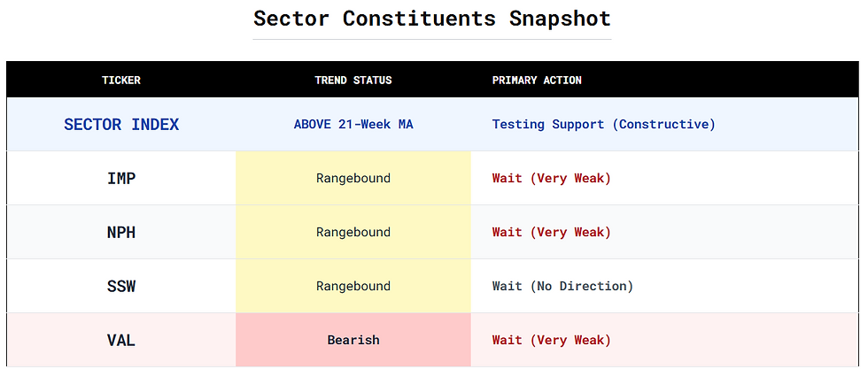This screenshot has height=377, width=868.
Task: Select the IMP ticker cell
Action: [x=121, y=179]
